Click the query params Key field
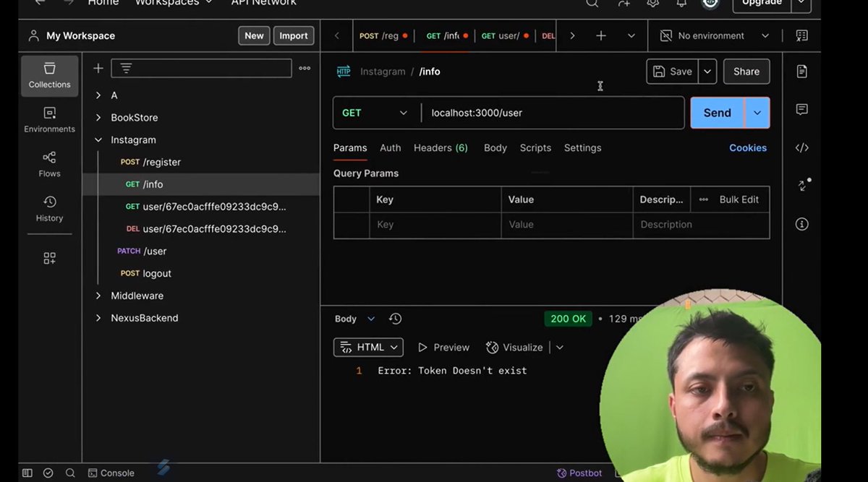The width and height of the screenshot is (868, 482). click(435, 225)
